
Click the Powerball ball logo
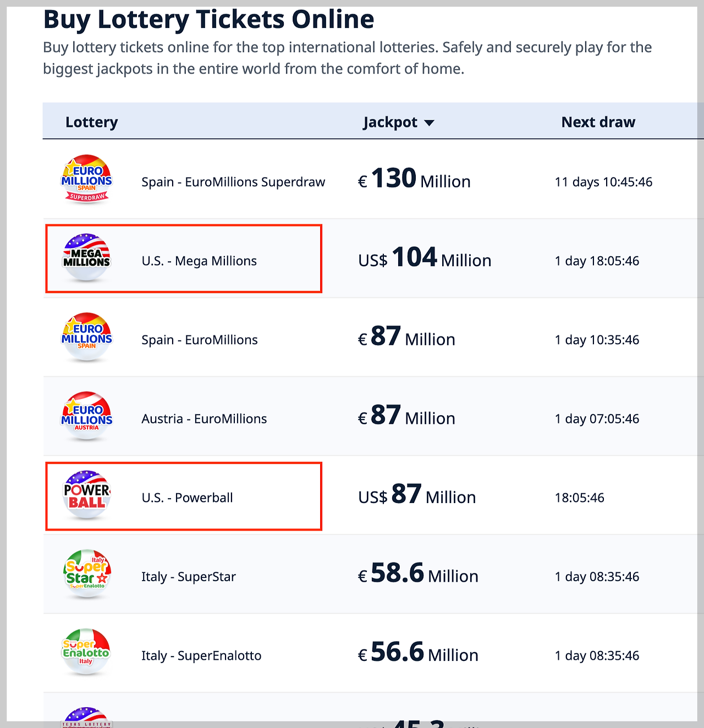(x=87, y=495)
